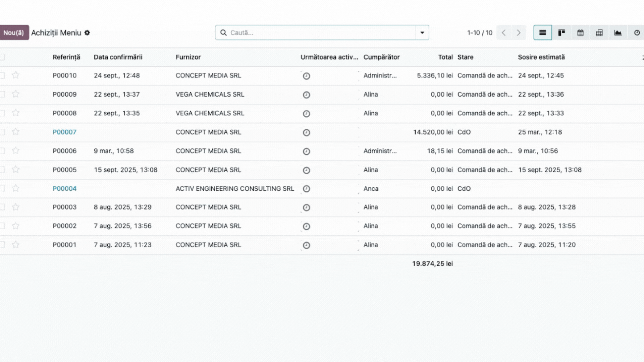The width and height of the screenshot is (644, 362).
Task: Open settings gear next to Achiziții Meniu
Action: [87, 33]
